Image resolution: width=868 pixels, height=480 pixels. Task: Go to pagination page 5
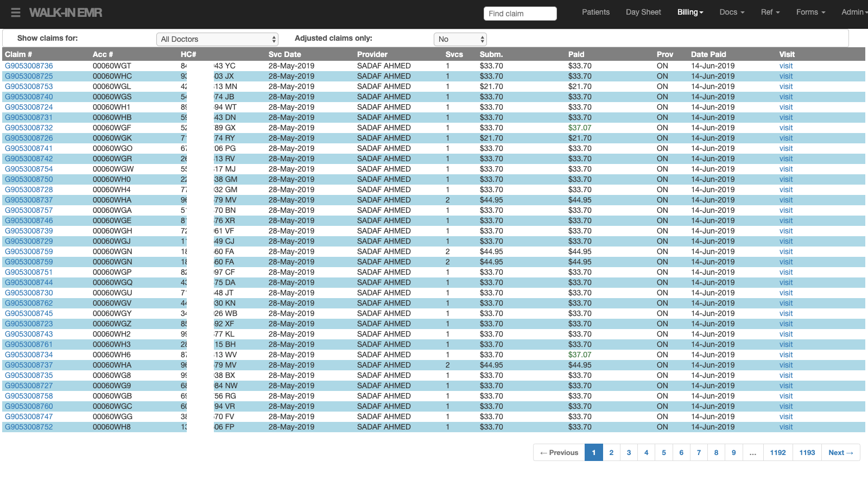pyautogui.click(x=663, y=452)
